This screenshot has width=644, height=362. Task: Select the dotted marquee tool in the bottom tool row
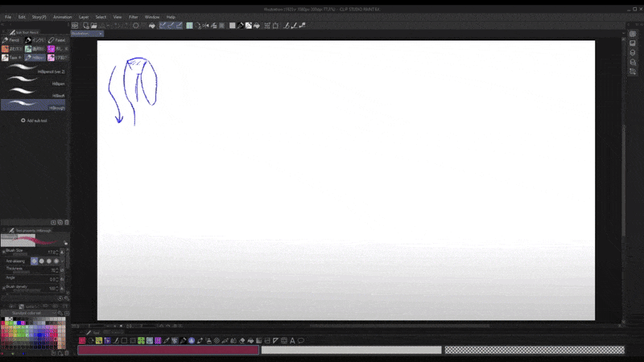[x=133, y=340]
